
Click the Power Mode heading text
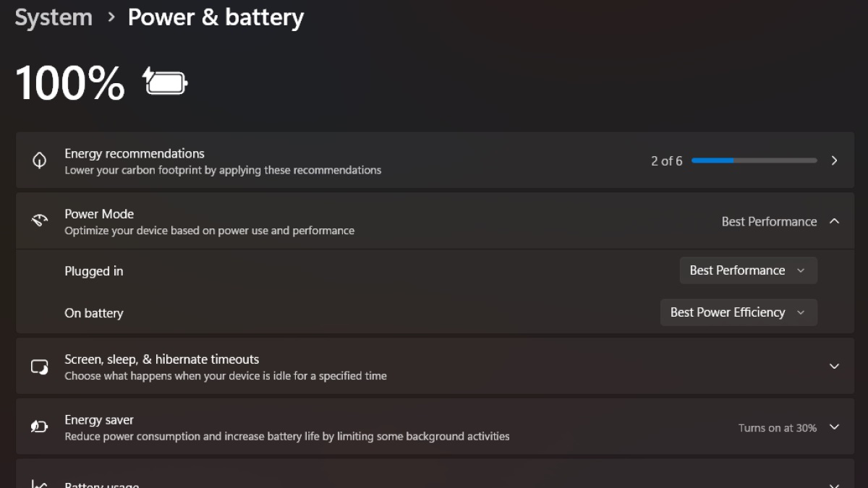[99, 214]
